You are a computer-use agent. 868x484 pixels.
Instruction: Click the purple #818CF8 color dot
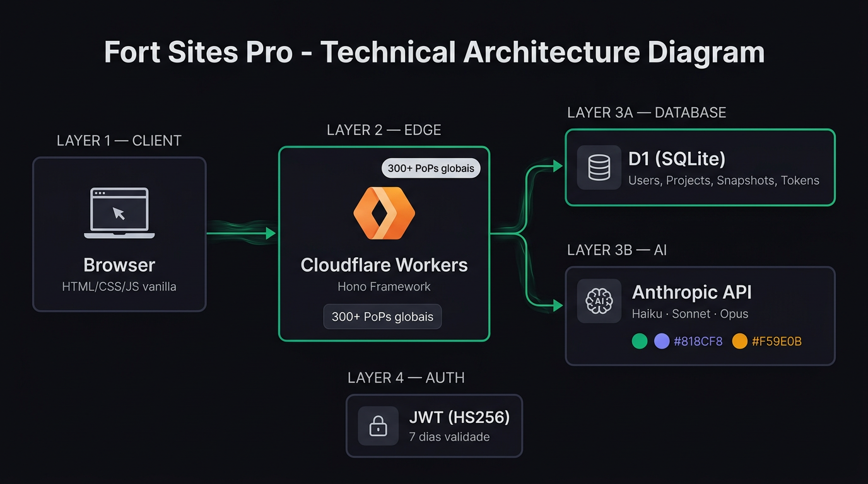coord(662,342)
